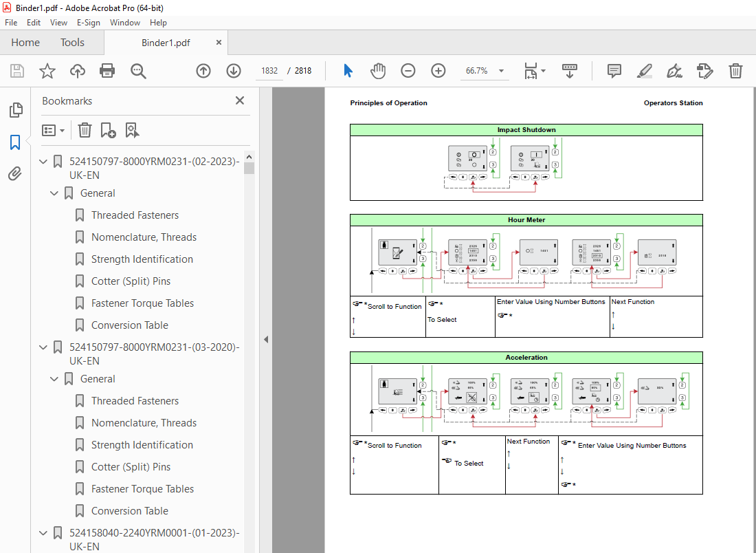Select the arrow selection tool
The image size is (756, 553).
click(348, 71)
